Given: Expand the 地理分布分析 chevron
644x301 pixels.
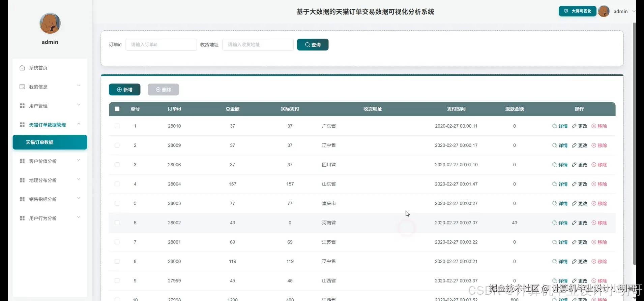Looking at the screenshot, I should [x=79, y=179].
